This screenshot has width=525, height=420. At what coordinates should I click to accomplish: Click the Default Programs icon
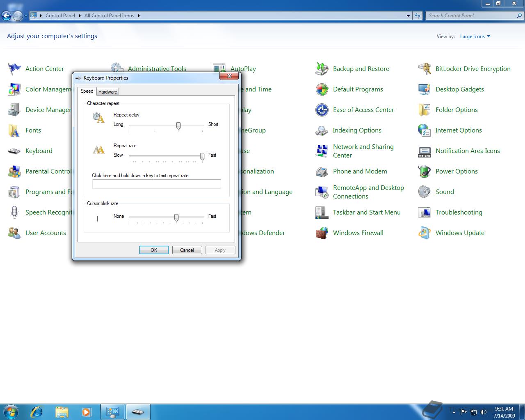322,89
